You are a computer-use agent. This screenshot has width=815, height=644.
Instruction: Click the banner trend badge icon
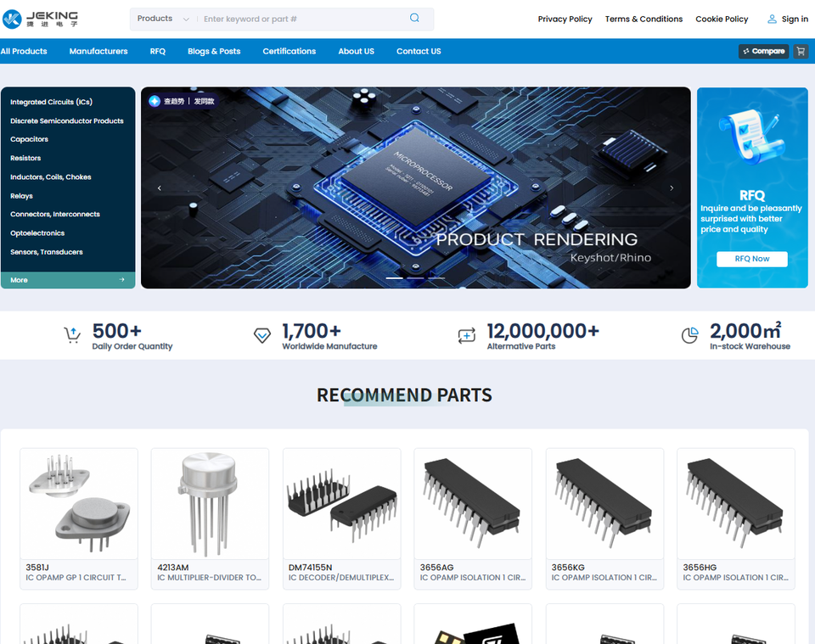coord(155,101)
